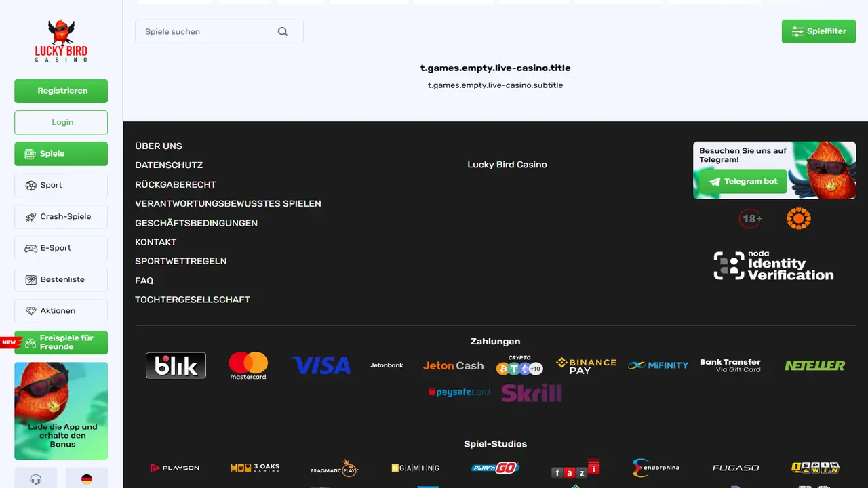Open the German flag language selector
Image resolution: width=868 pixels, height=488 pixels.
coord(87,479)
